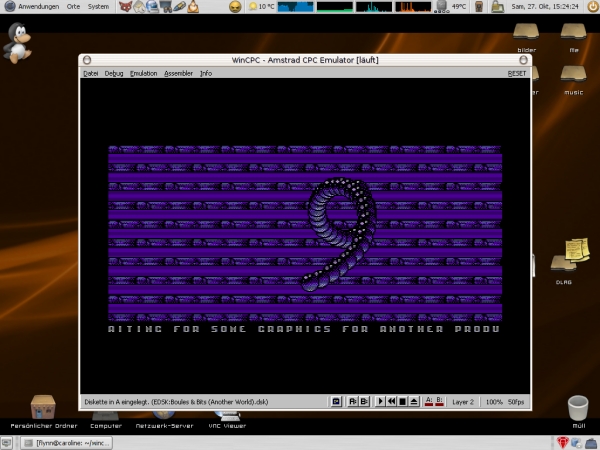600x450 pixels.
Task: Click the brown device icon beside the 49°C sensor
Action: point(479,7)
